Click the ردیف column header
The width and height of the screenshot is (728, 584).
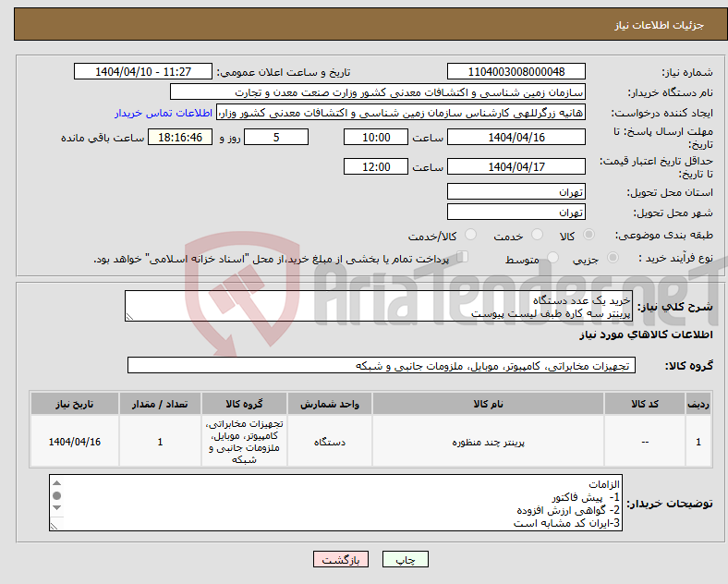click(x=698, y=404)
